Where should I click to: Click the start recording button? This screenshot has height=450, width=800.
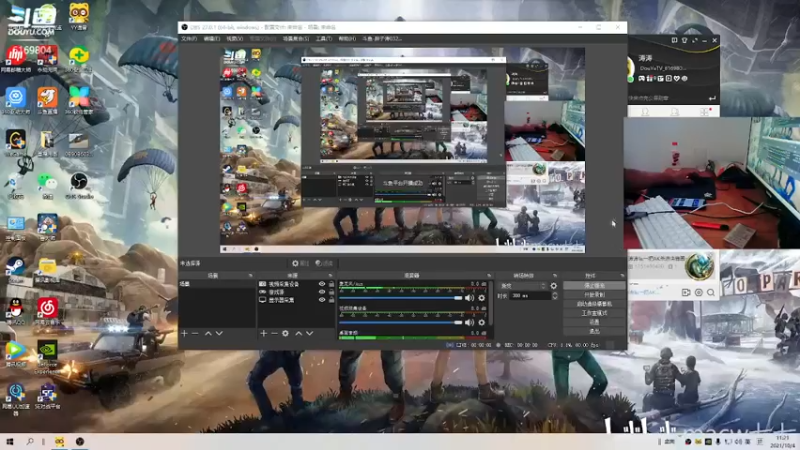click(594, 295)
